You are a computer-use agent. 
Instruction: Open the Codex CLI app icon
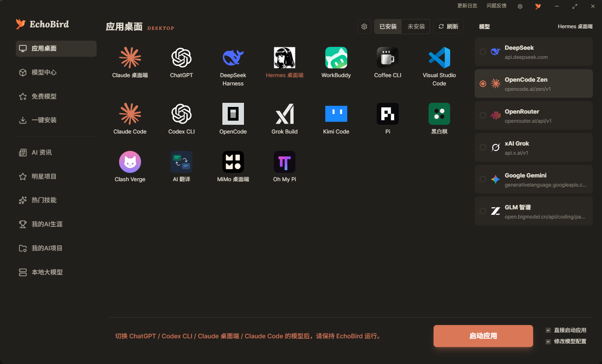[x=182, y=114]
